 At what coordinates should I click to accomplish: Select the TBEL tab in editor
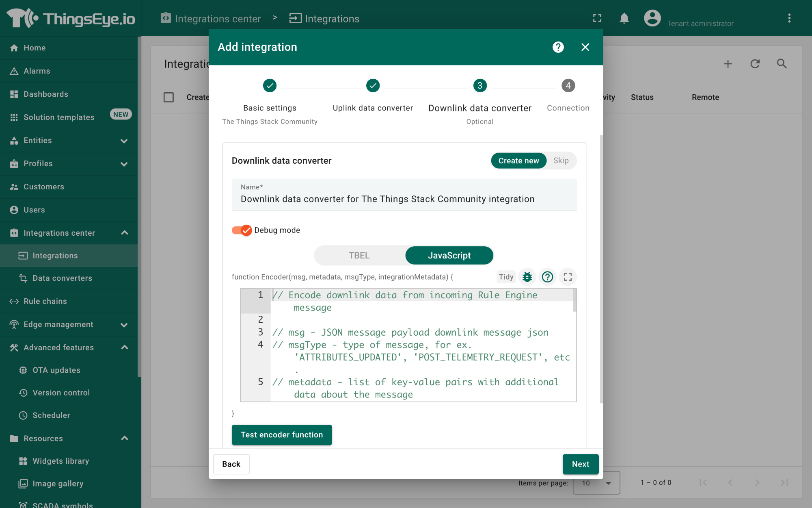pos(359,255)
